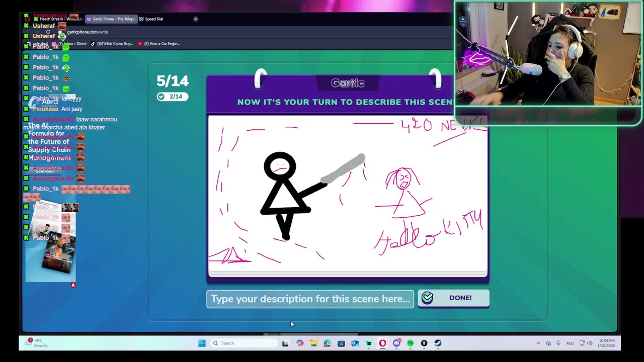The width and height of the screenshot is (644, 362).
Task: Click the microphone tray icon
Action: [558, 343]
